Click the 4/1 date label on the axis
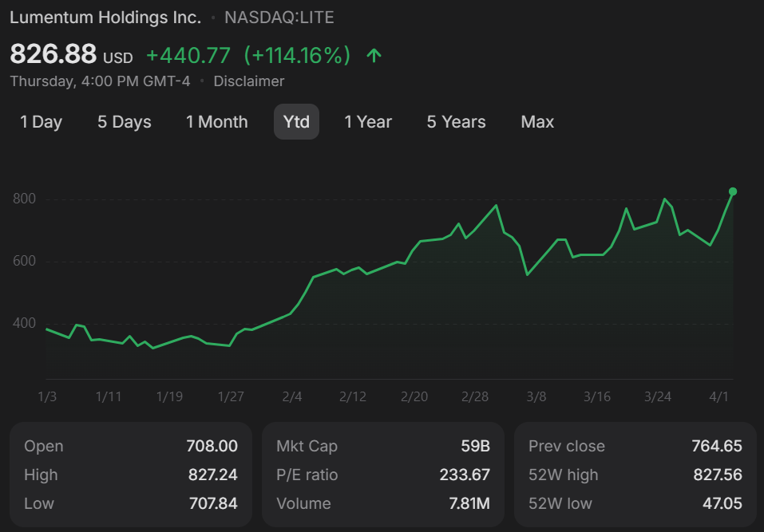Viewport: 764px width, 532px height. pyautogui.click(x=721, y=396)
